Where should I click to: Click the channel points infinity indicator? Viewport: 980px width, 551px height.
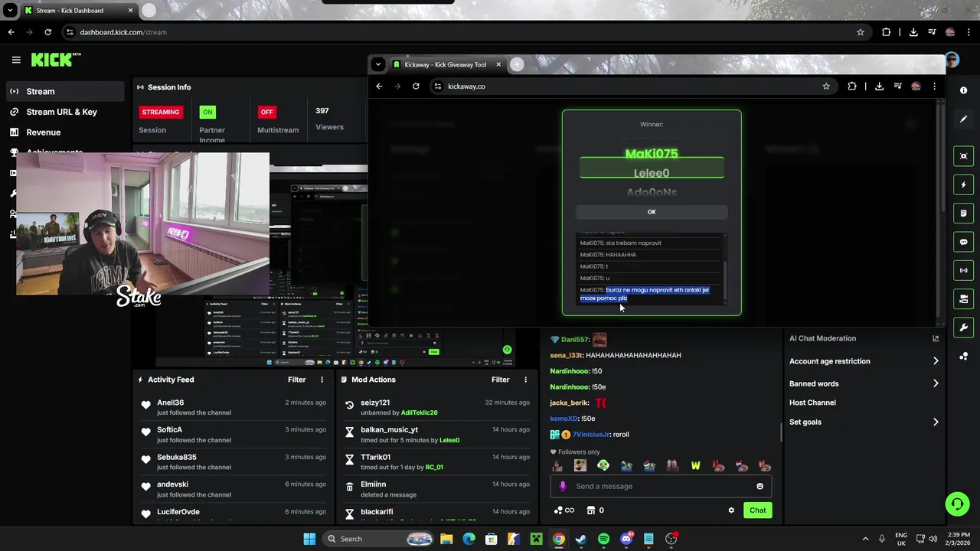563,510
